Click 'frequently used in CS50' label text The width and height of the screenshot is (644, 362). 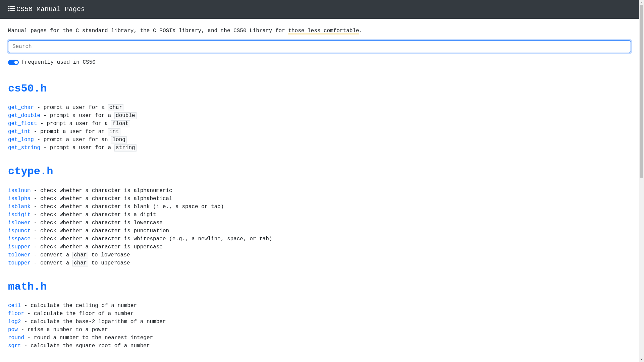pyautogui.click(x=58, y=62)
